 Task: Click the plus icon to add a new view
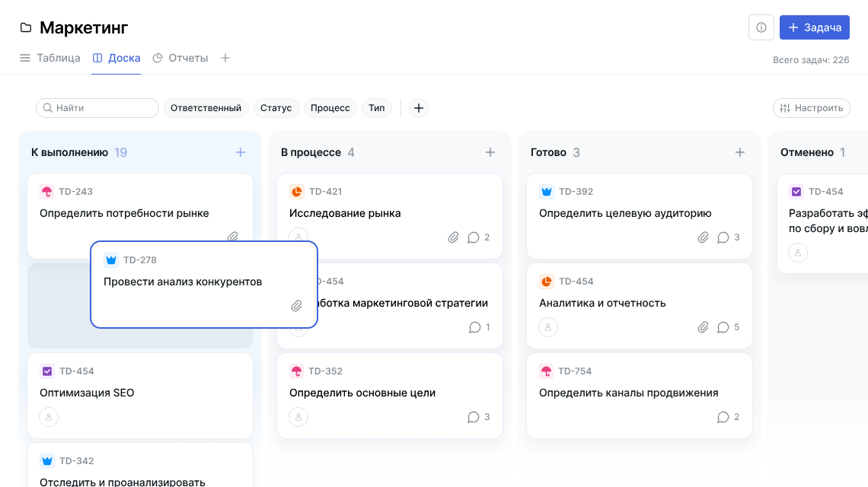[225, 58]
